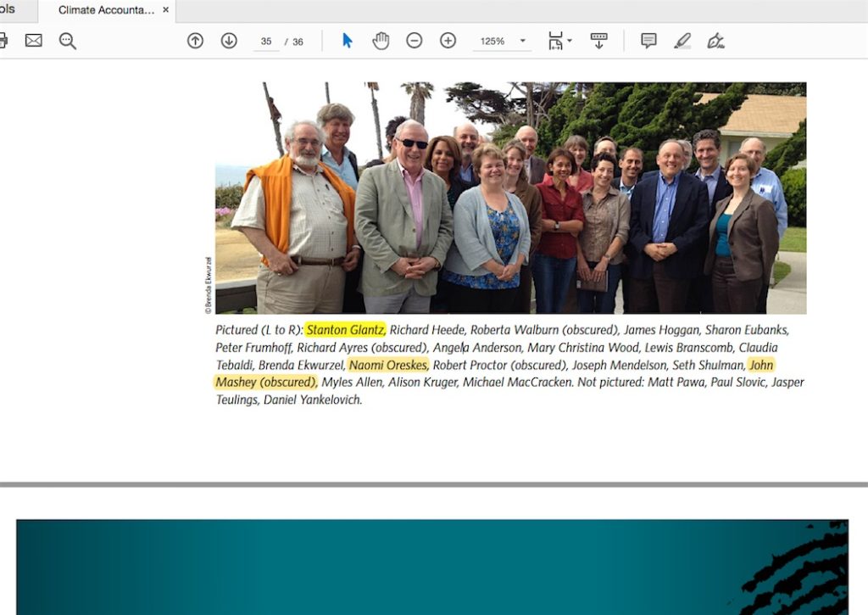Open the 125% zoom level dropdown
This screenshot has height=615, width=868.
tap(522, 41)
